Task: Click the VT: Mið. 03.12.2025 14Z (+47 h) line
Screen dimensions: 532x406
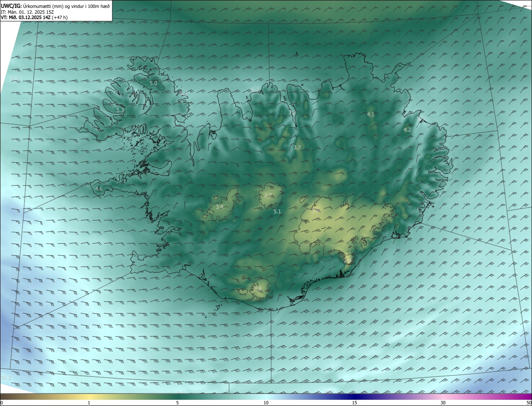Action: tap(34, 18)
